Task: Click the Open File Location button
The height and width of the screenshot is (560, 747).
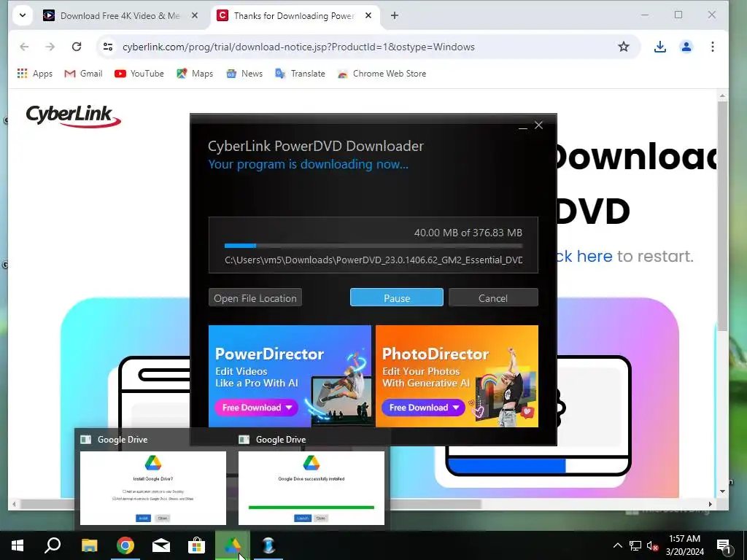Action: 255,298
